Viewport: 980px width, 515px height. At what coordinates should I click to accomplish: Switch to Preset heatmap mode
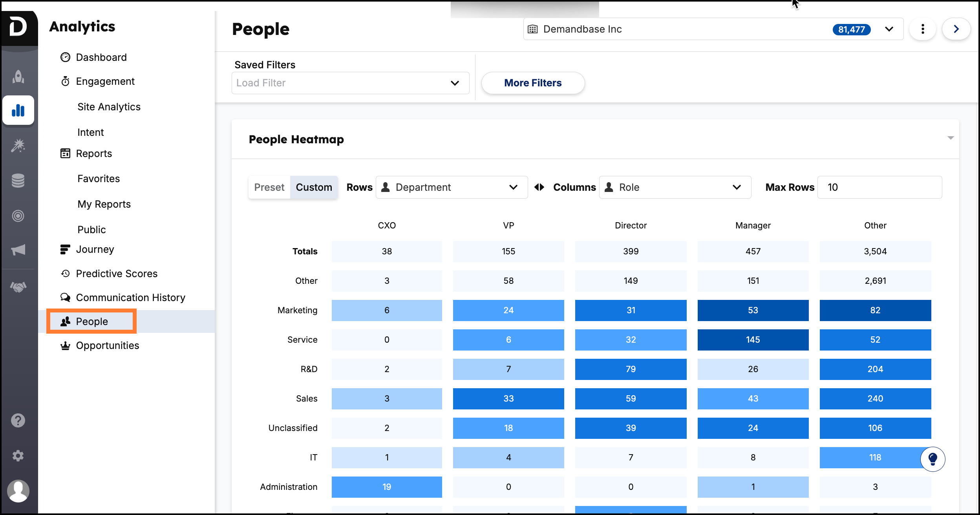(x=269, y=187)
